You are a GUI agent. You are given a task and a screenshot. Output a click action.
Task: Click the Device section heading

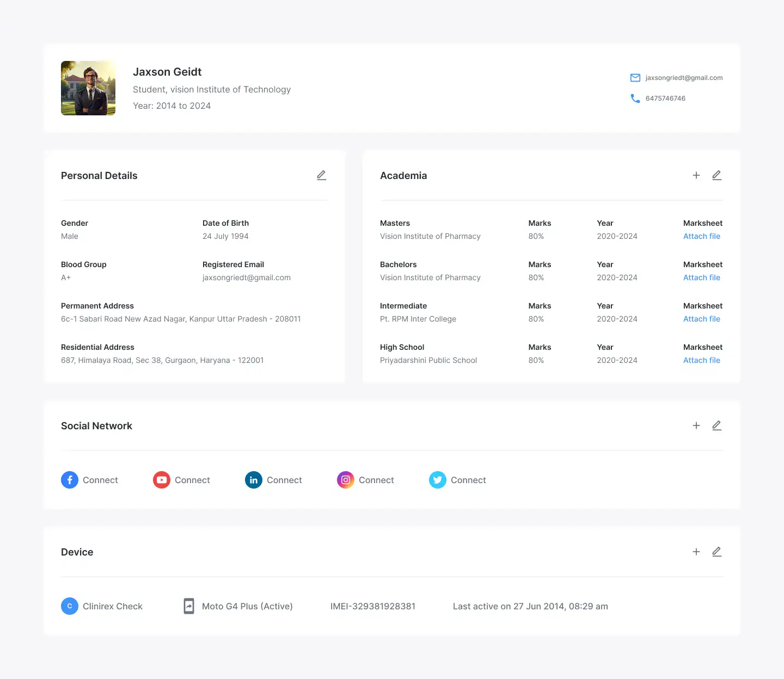(x=77, y=552)
